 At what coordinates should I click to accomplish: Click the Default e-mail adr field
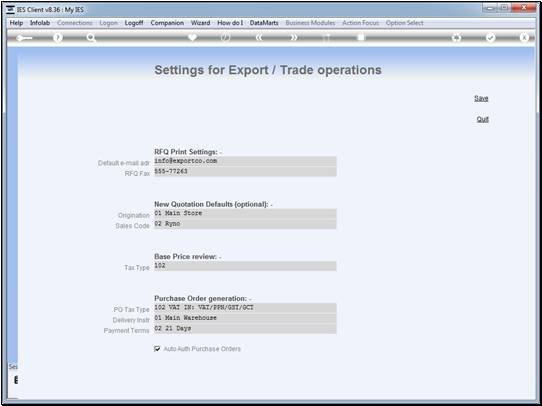[245, 161]
